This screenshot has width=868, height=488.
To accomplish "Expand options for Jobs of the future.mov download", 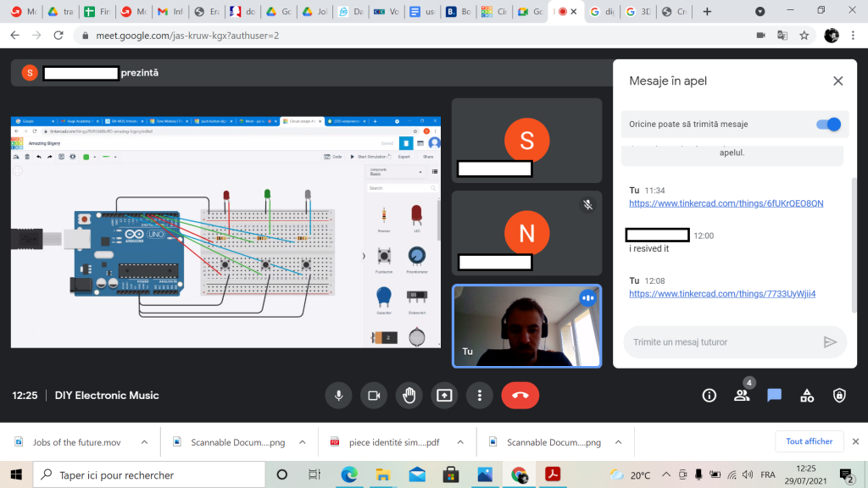I will (x=144, y=442).
